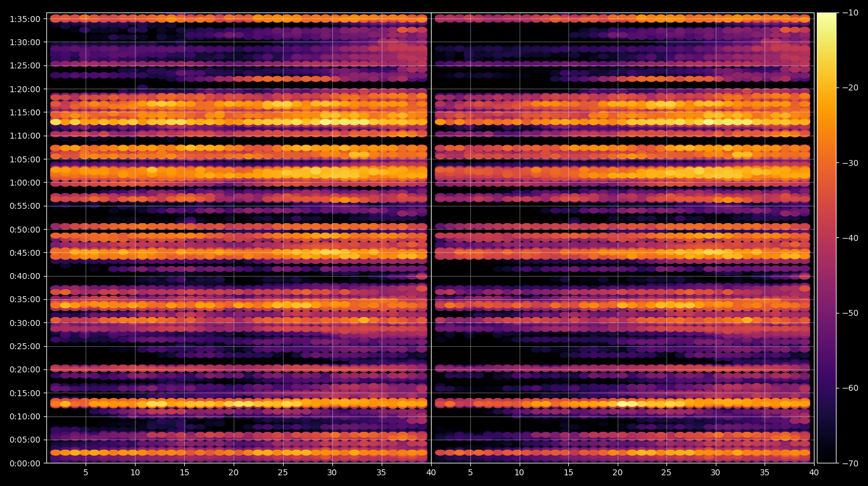Viewport: 868px width, 486px height.
Task: Click the 1:30:00 time axis label
Action: (x=25, y=42)
